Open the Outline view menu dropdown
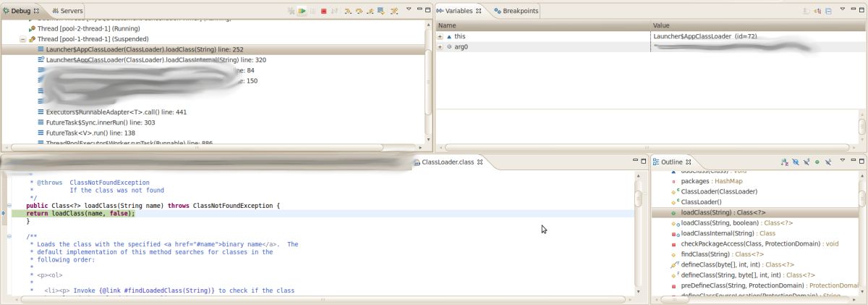The width and height of the screenshot is (868, 305). pyautogui.click(x=843, y=159)
